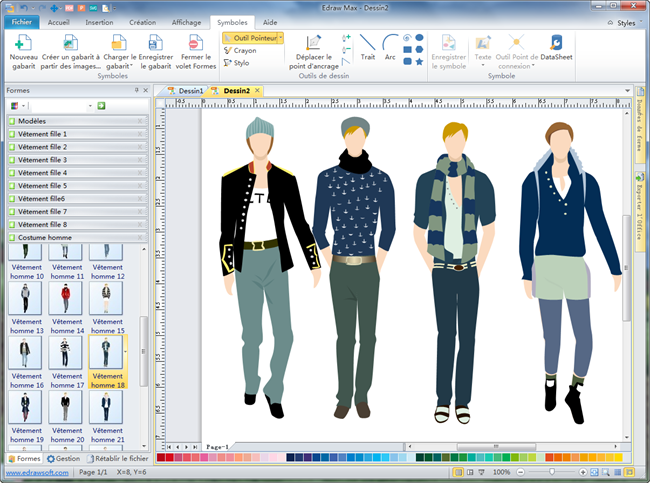Viewport: 650px width, 483px height.
Task: Click Enregistrer le gabarit icon
Action: click(x=156, y=44)
